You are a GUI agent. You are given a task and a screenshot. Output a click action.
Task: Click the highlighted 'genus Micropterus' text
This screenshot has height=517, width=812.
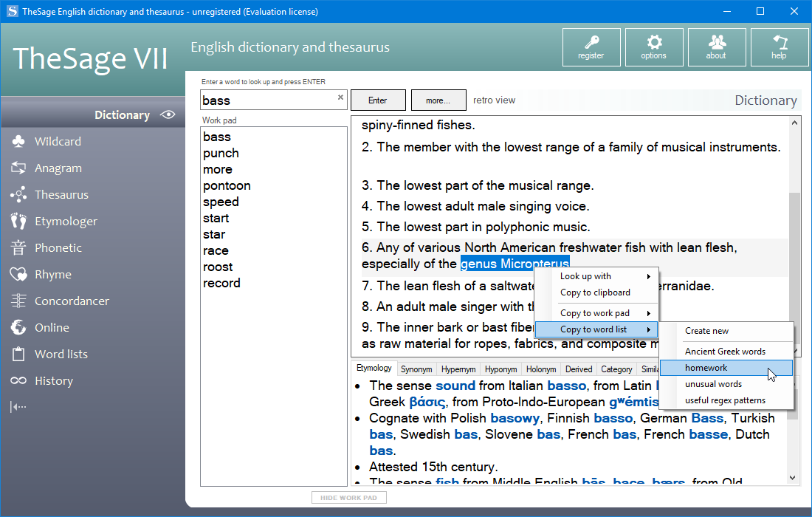pyautogui.click(x=515, y=264)
